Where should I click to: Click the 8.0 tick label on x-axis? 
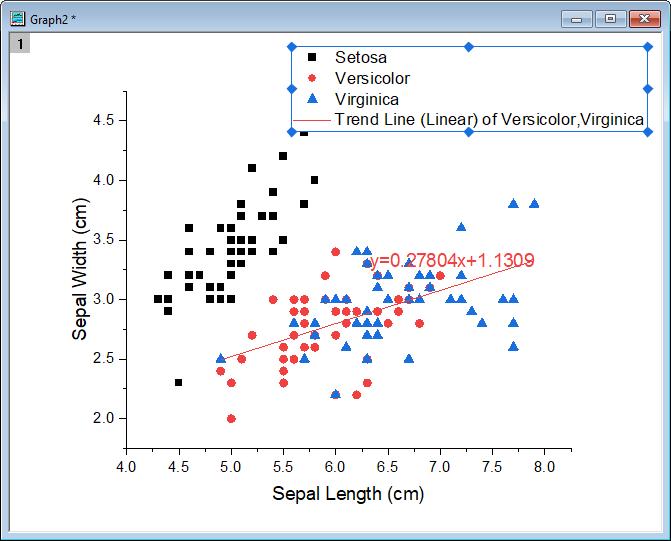pyautogui.click(x=543, y=467)
